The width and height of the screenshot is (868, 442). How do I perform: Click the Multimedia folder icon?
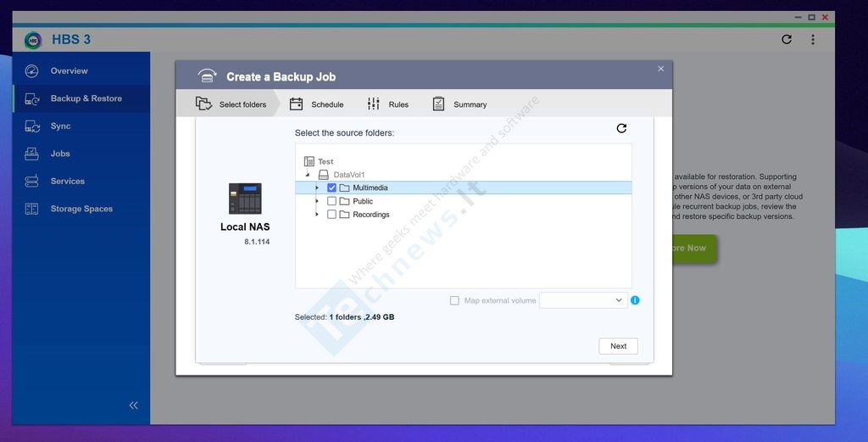[344, 187]
